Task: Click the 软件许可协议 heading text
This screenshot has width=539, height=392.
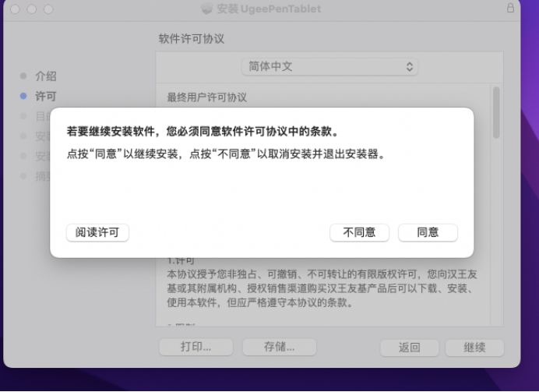Action: (x=191, y=39)
